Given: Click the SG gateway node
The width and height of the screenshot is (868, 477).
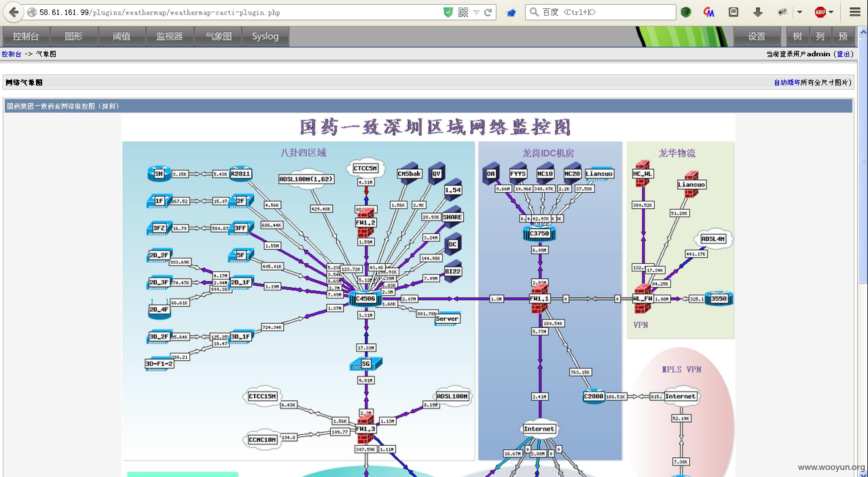Looking at the screenshot, I should 365,364.
